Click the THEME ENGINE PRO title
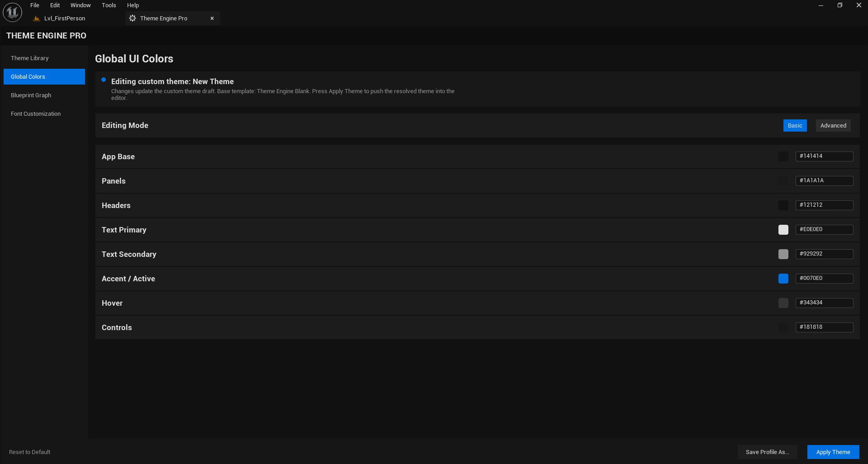The width and height of the screenshot is (868, 464). 46,36
